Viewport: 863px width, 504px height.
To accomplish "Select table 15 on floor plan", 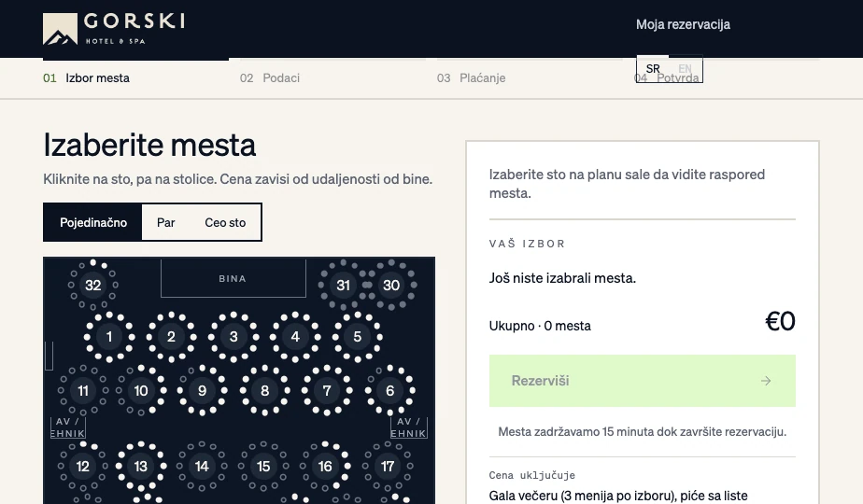I will (x=263, y=466).
